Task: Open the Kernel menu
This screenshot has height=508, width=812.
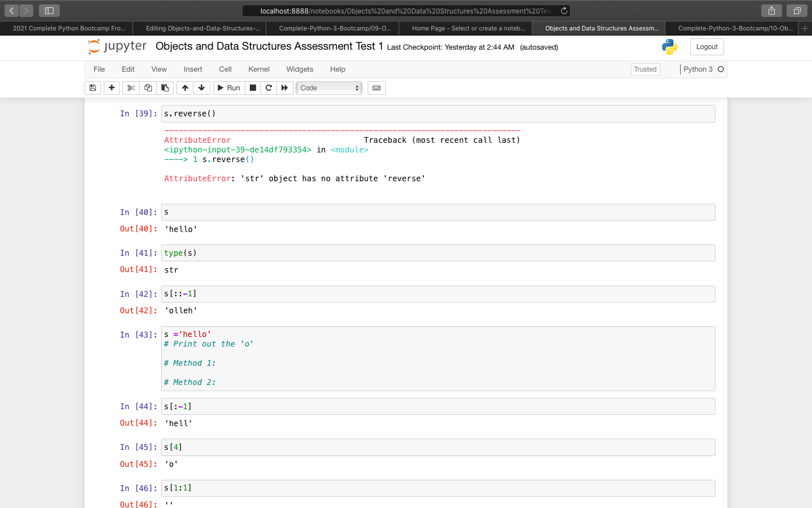Action: 259,69
